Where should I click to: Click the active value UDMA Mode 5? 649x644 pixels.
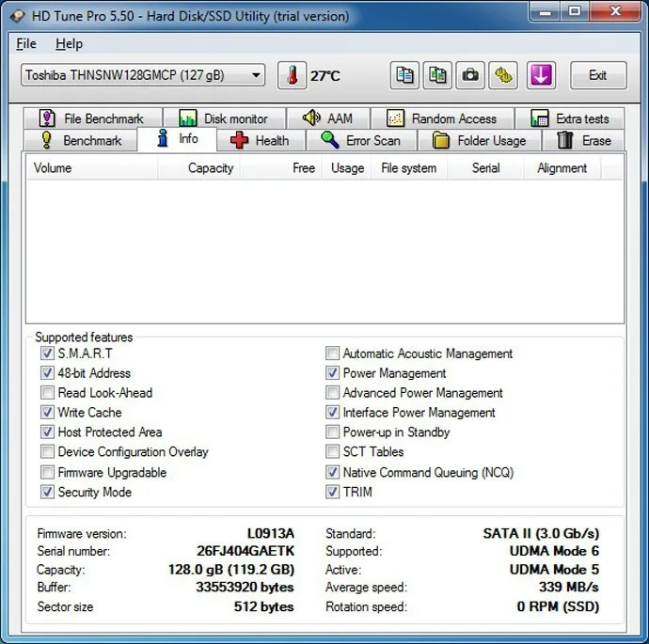(554, 570)
